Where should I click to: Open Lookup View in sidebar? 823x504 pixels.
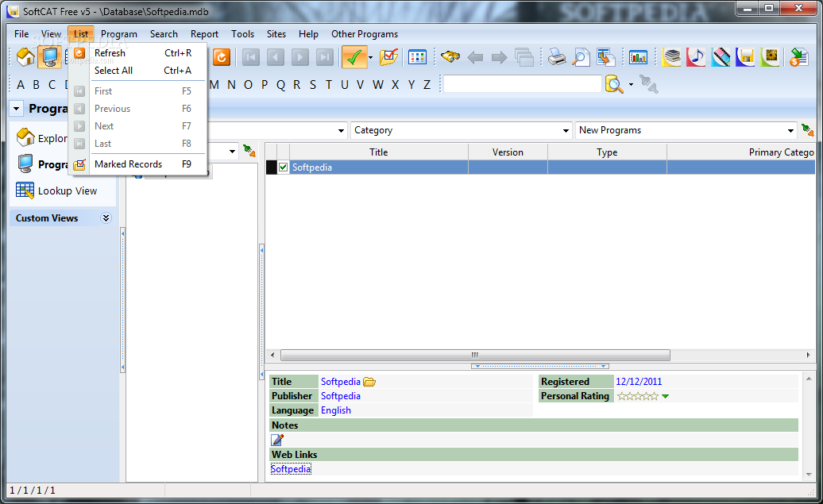56,191
